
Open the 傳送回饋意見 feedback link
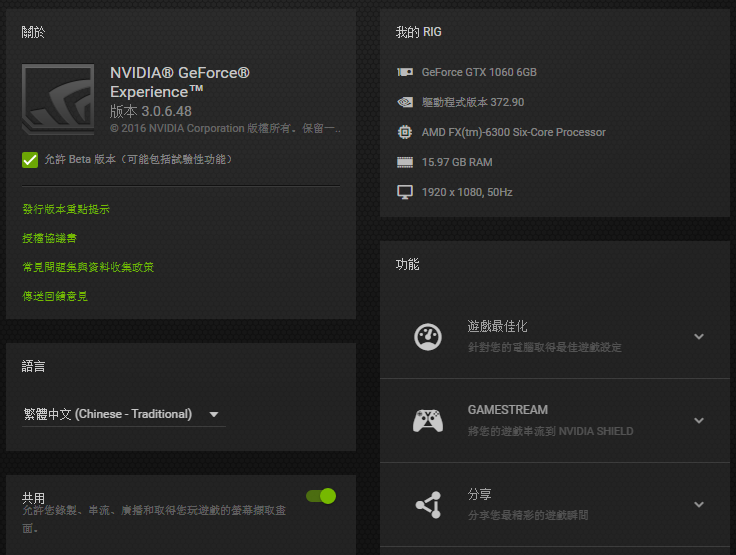point(55,296)
